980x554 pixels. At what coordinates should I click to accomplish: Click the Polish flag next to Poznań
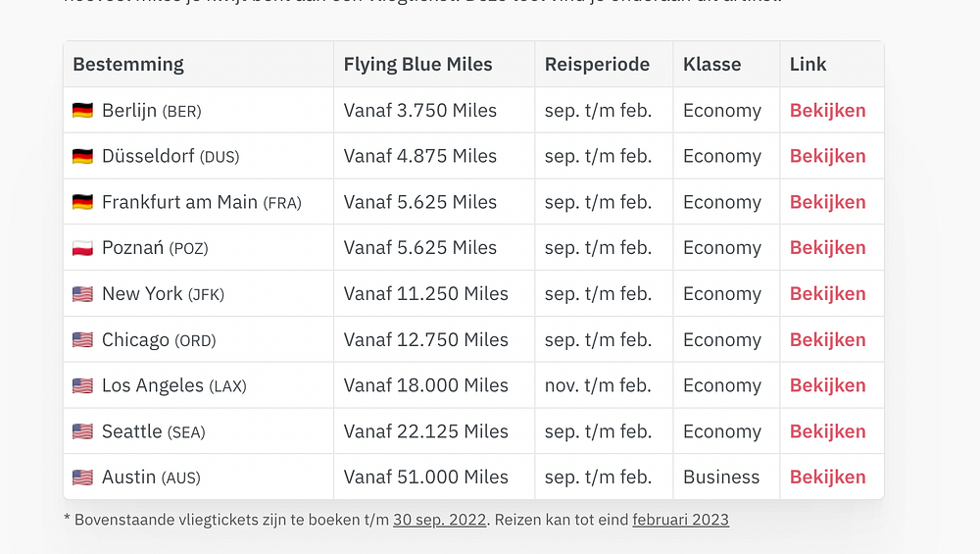(82, 248)
